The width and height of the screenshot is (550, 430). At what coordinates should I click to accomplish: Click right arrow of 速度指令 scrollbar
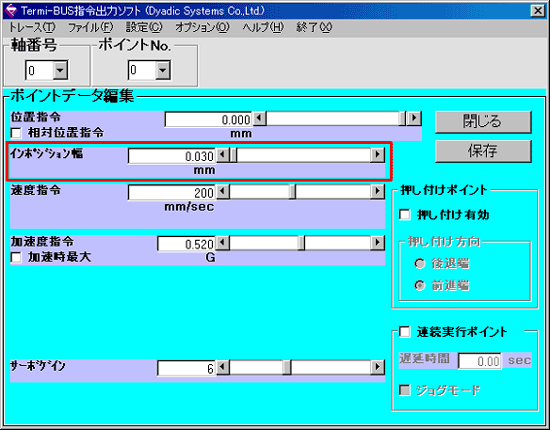pos(377,192)
